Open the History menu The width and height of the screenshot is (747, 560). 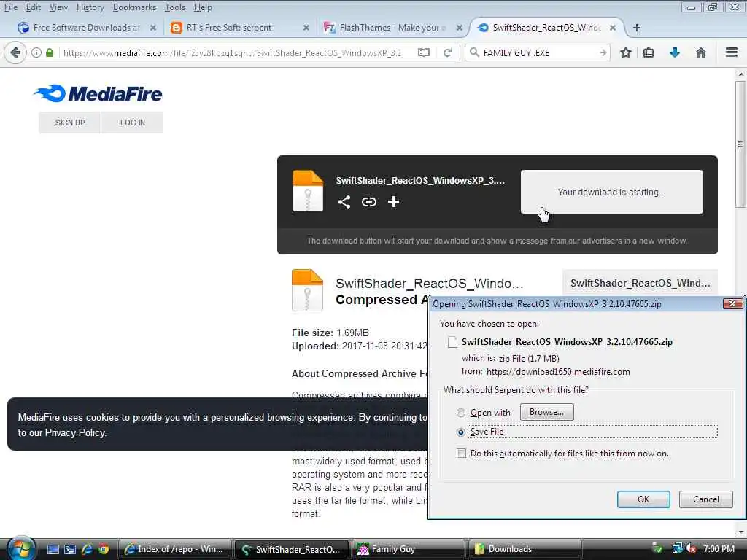click(90, 7)
